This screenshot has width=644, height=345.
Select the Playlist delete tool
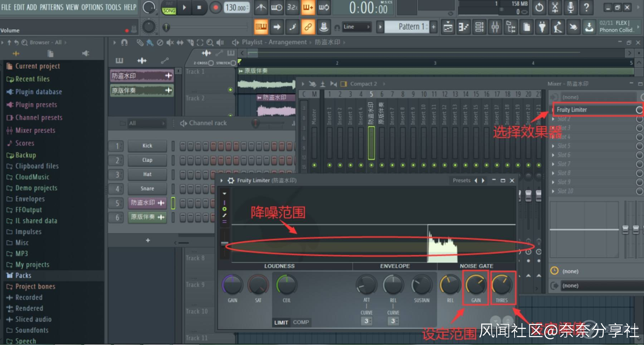tap(160, 43)
